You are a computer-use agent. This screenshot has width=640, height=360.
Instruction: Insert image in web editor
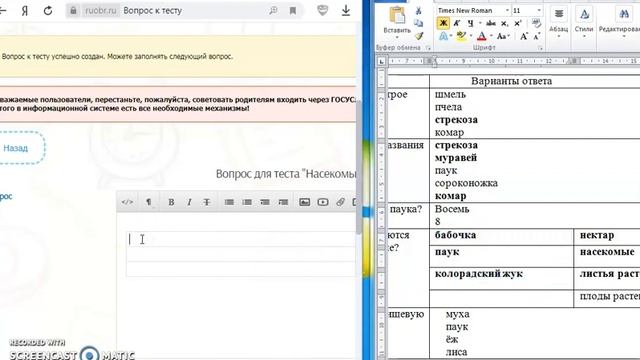(x=304, y=202)
